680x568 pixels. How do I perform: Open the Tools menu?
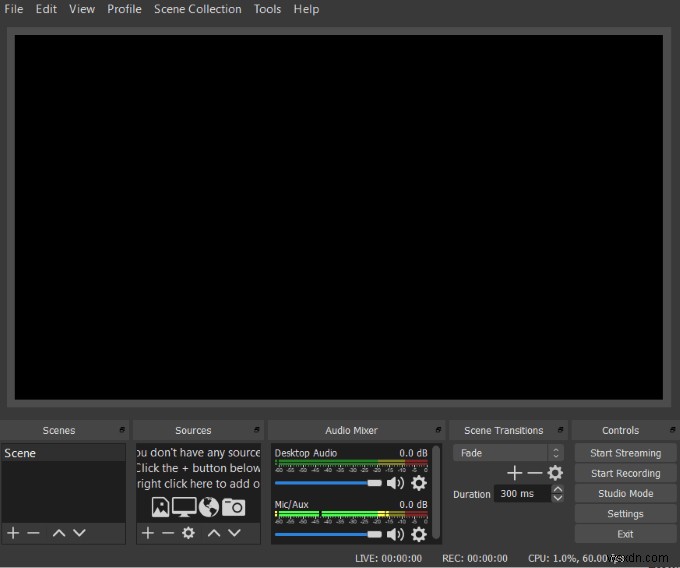pos(268,9)
